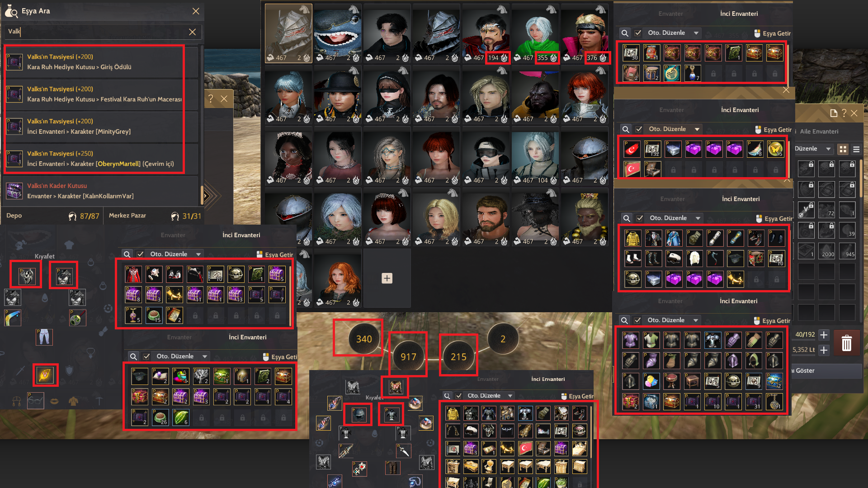Switch to the Envanter tab in top-right panel
The width and height of the screenshot is (868, 488).
click(670, 14)
